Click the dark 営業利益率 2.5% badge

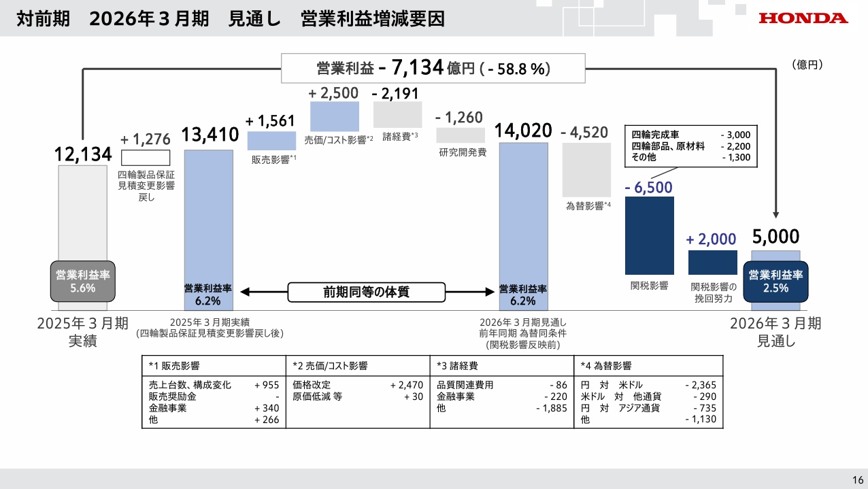[776, 281]
